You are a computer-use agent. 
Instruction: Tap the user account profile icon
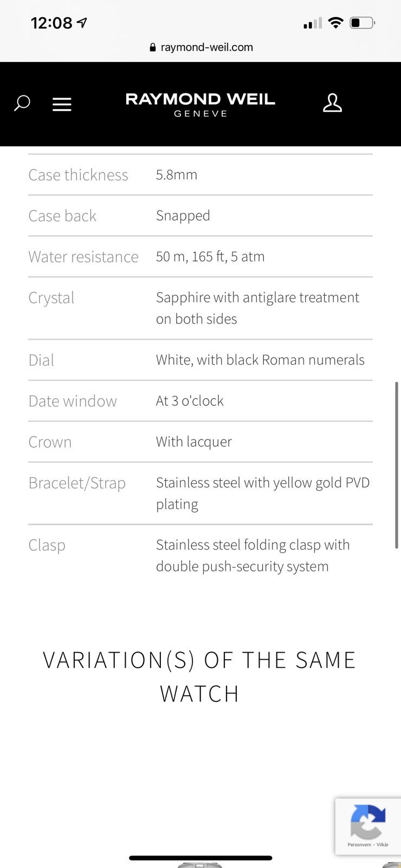coord(332,103)
